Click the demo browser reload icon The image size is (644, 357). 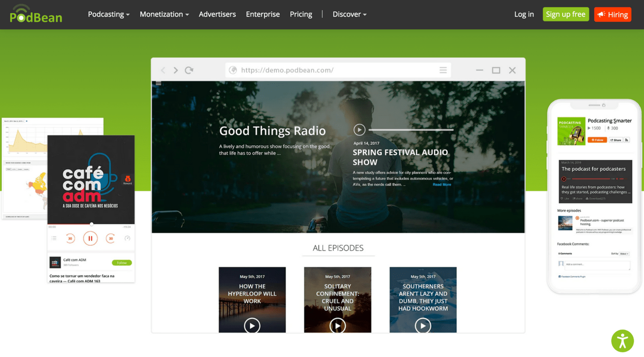[x=189, y=70]
